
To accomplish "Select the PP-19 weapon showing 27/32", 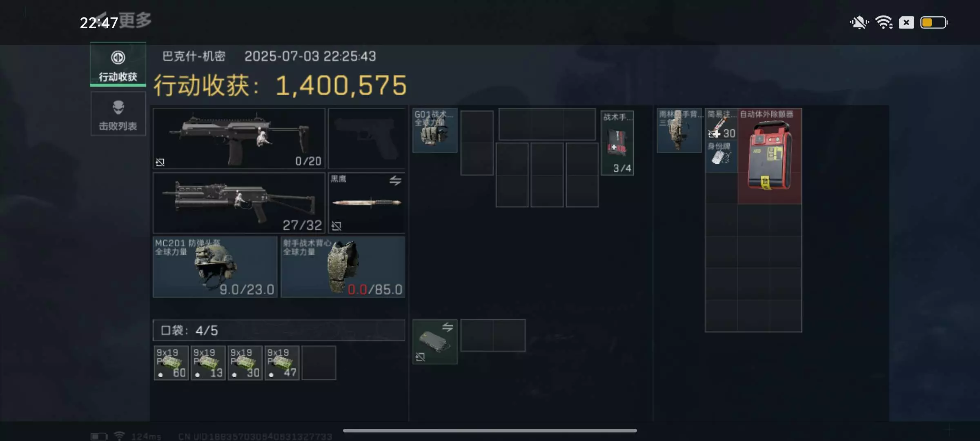I will [239, 203].
